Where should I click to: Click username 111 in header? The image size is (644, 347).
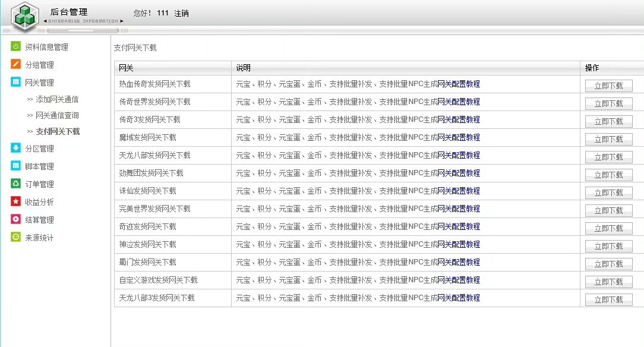coord(163,13)
